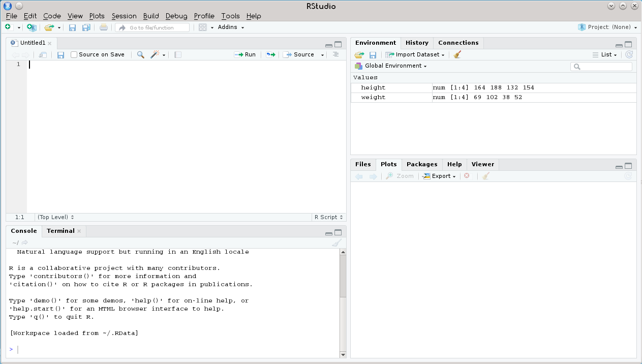The height and width of the screenshot is (364, 642).
Task: Refresh the Environment pane
Action: click(629, 54)
